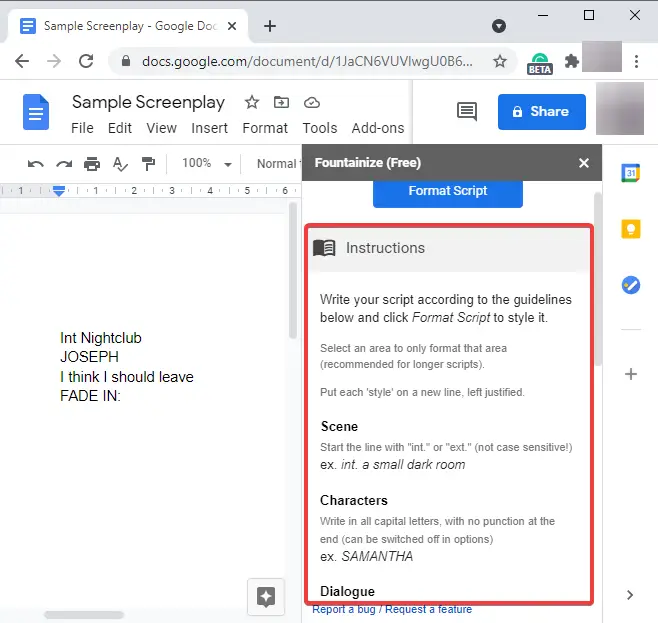Click the Undo icon

[36, 164]
